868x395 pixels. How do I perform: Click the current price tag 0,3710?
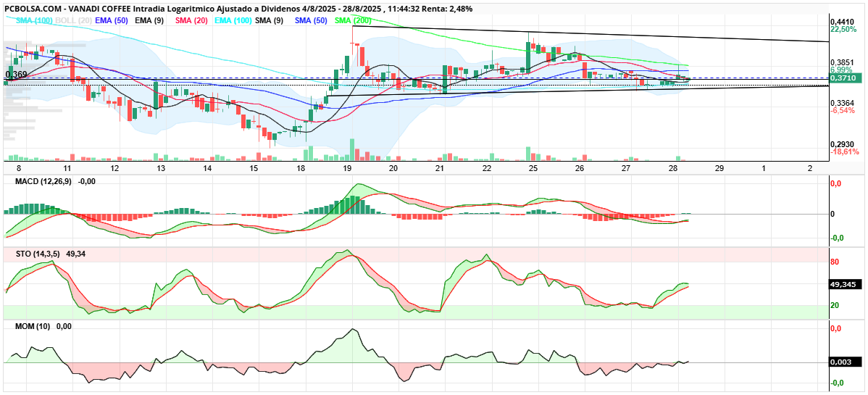pos(846,79)
